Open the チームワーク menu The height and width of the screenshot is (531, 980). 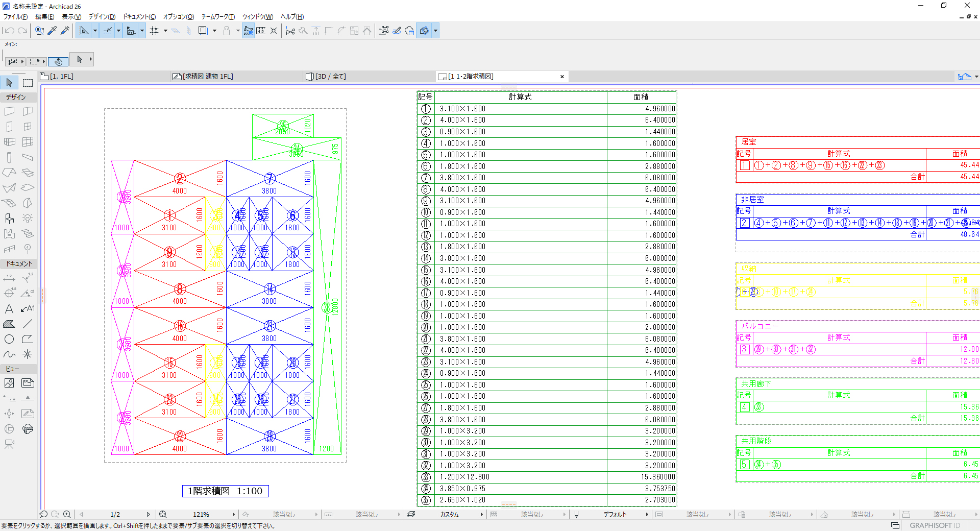(218, 17)
